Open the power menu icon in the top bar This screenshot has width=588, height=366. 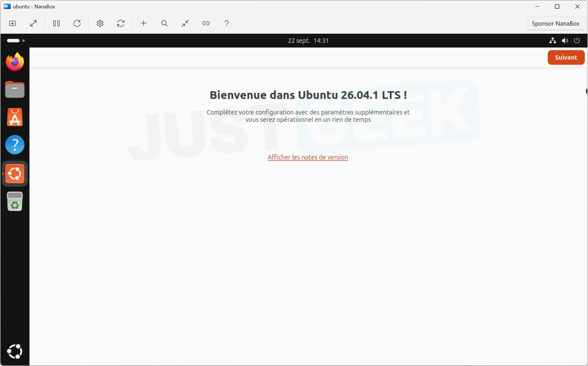pos(577,41)
